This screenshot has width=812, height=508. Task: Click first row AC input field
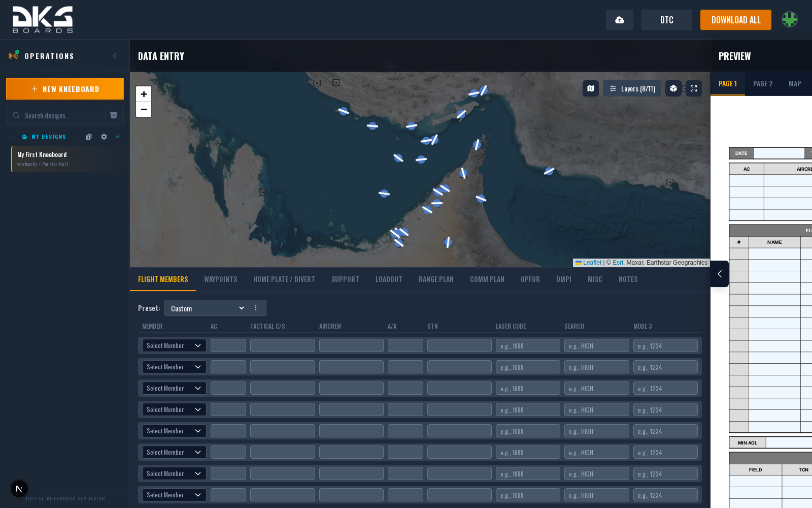tap(228, 345)
